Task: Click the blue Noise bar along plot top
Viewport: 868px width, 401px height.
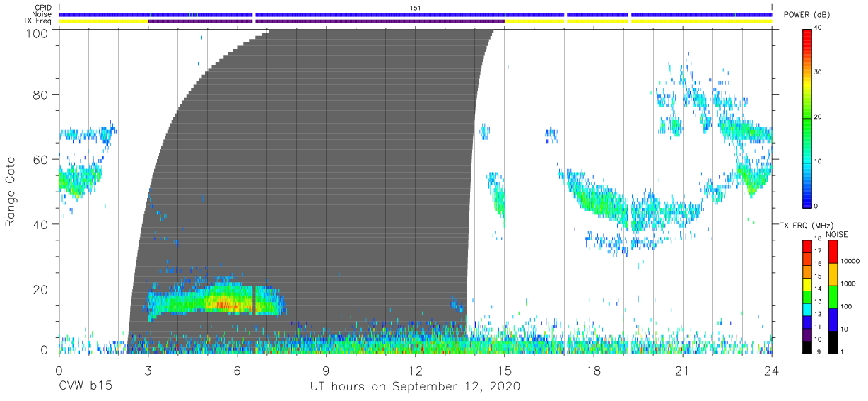Action: (x=415, y=14)
